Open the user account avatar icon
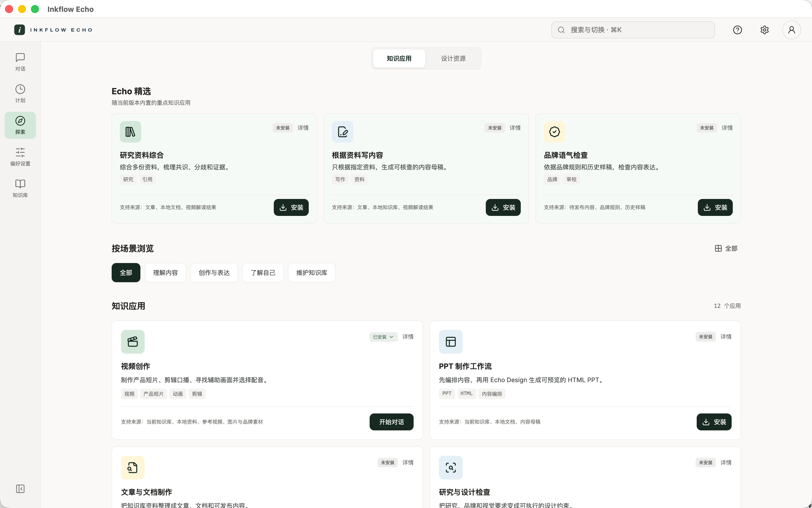This screenshot has width=812, height=508. click(x=791, y=30)
